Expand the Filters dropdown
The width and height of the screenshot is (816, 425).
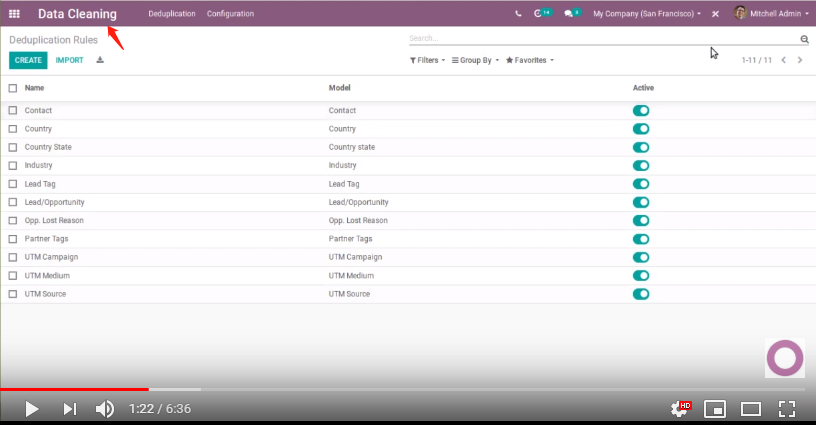click(427, 60)
